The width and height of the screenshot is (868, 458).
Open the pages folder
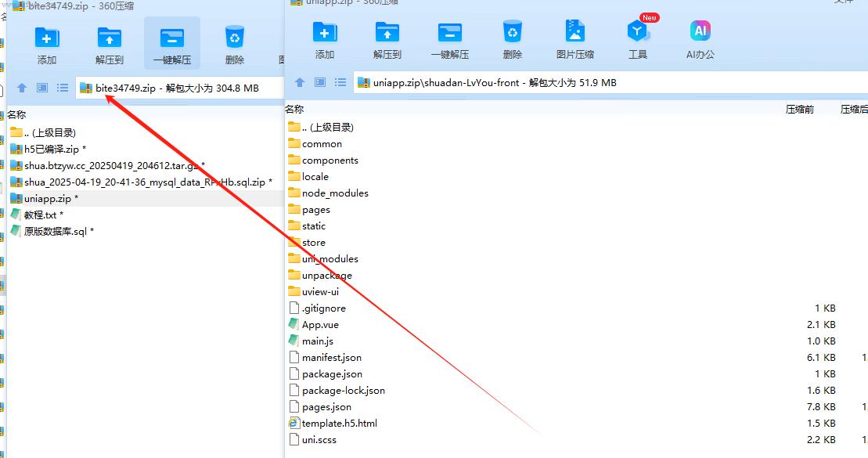click(x=315, y=210)
